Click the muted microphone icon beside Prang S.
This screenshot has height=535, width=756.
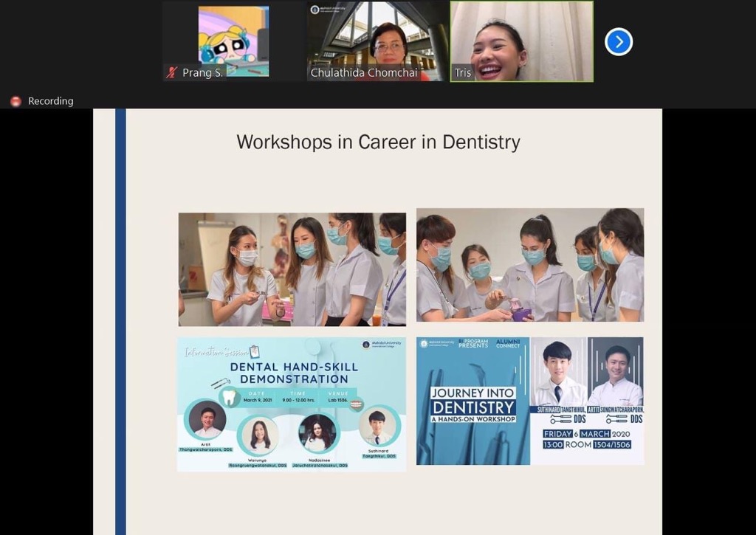point(172,72)
